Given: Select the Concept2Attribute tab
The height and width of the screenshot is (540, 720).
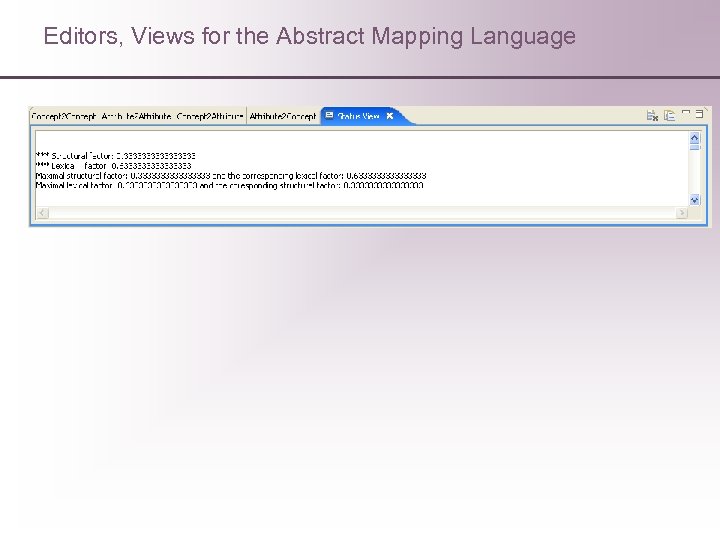Looking at the screenshot, I should (210, 116).
